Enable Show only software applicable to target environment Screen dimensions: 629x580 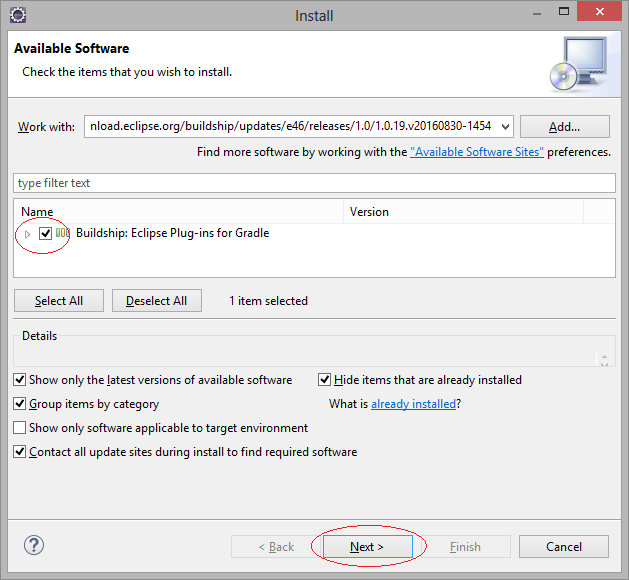[20, 428]
